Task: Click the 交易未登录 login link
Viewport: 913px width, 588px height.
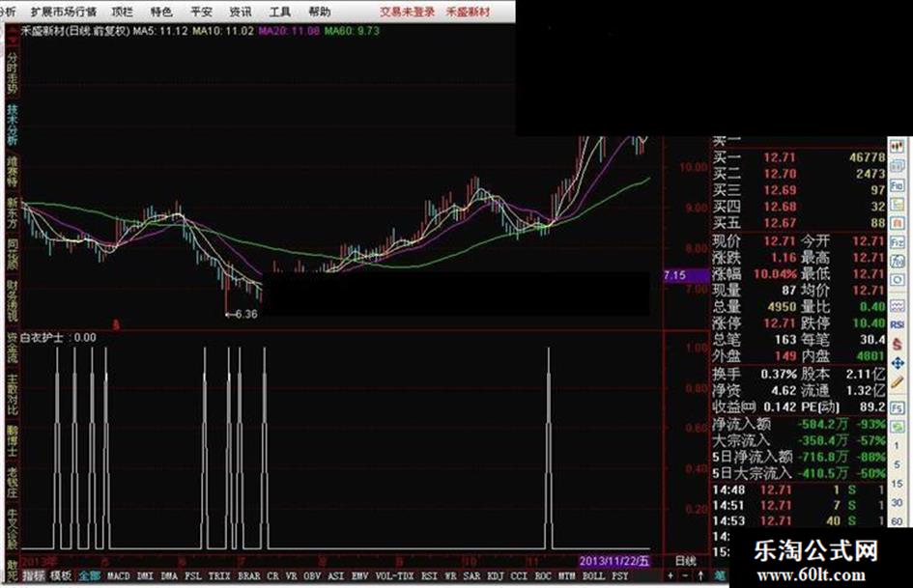Action: coord(407,11)
